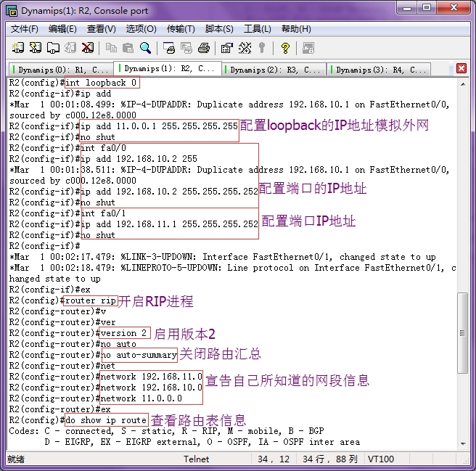The height and width of the screenshot is (471, 476).
Task: Click the application icon in title bar
Action: click(12, 11)
